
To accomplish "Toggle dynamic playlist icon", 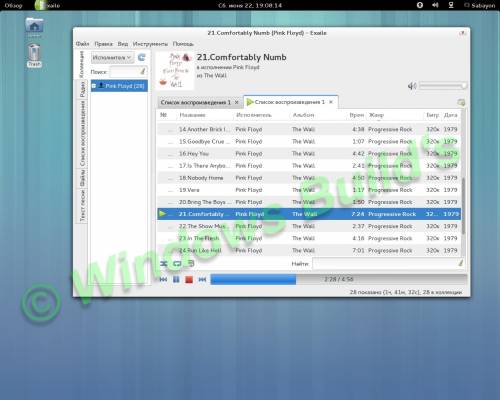I will point(191,264).
